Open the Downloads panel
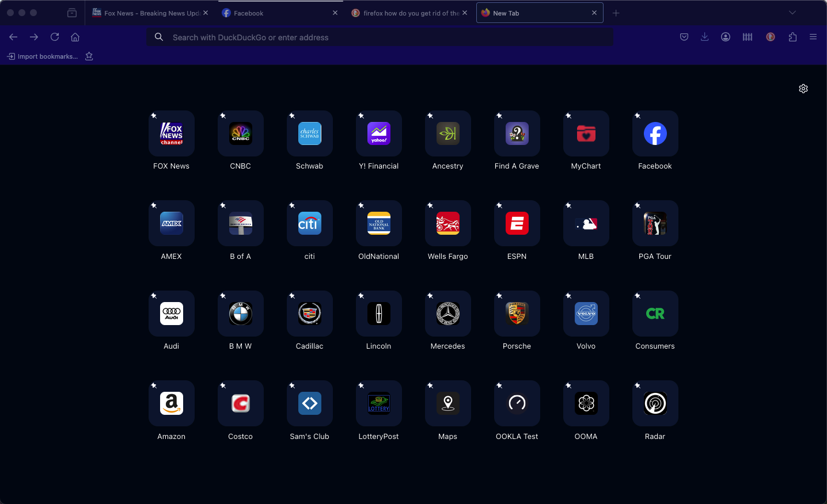This screenshot has height=504, width=827. click(705, 37)
